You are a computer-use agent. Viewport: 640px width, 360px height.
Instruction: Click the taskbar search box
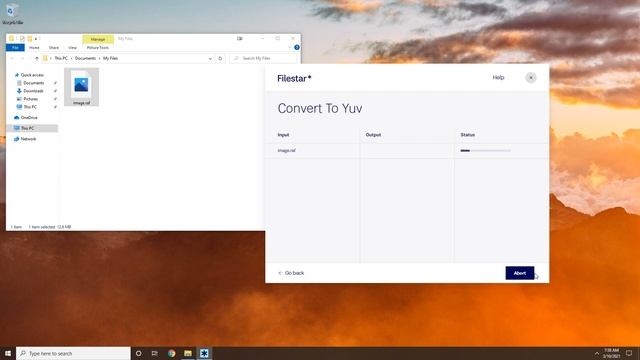point(73,353)
